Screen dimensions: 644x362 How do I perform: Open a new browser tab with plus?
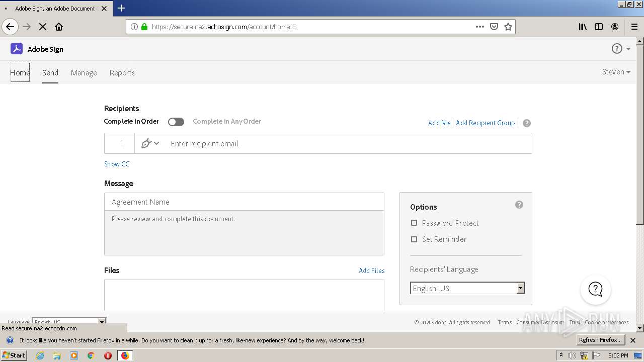pos(121,8)
